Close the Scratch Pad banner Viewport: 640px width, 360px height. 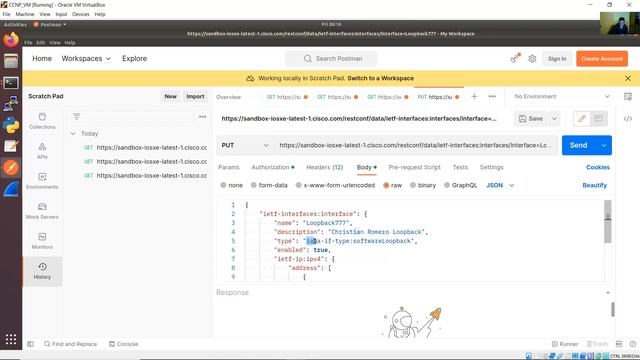point(628,78)
